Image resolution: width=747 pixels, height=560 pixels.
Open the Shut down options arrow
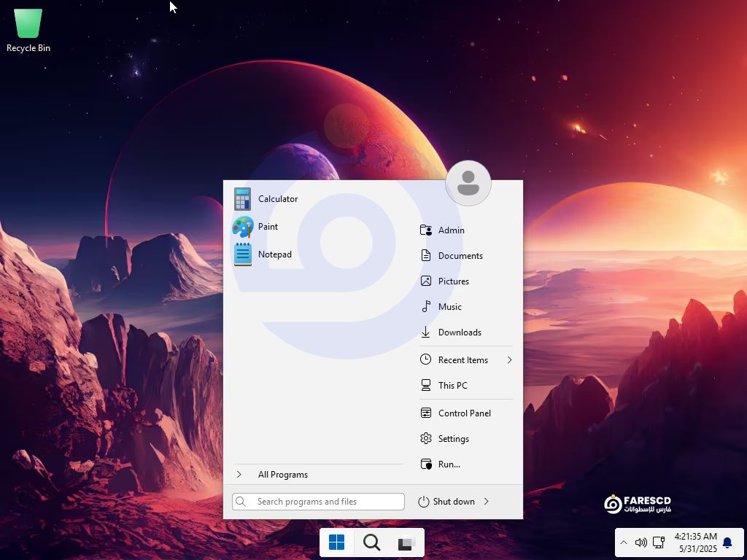(487, 502)
